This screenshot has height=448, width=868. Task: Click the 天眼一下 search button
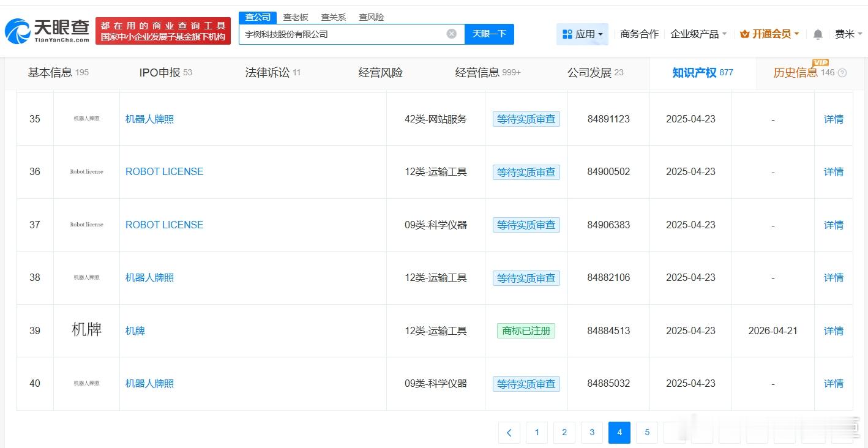coord(489,34)
